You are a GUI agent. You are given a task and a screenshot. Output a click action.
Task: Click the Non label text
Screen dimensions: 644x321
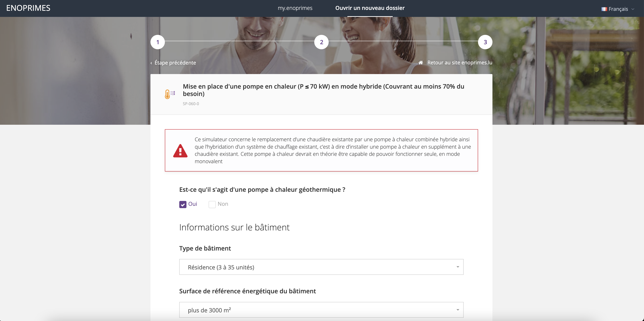pos(223,204)
